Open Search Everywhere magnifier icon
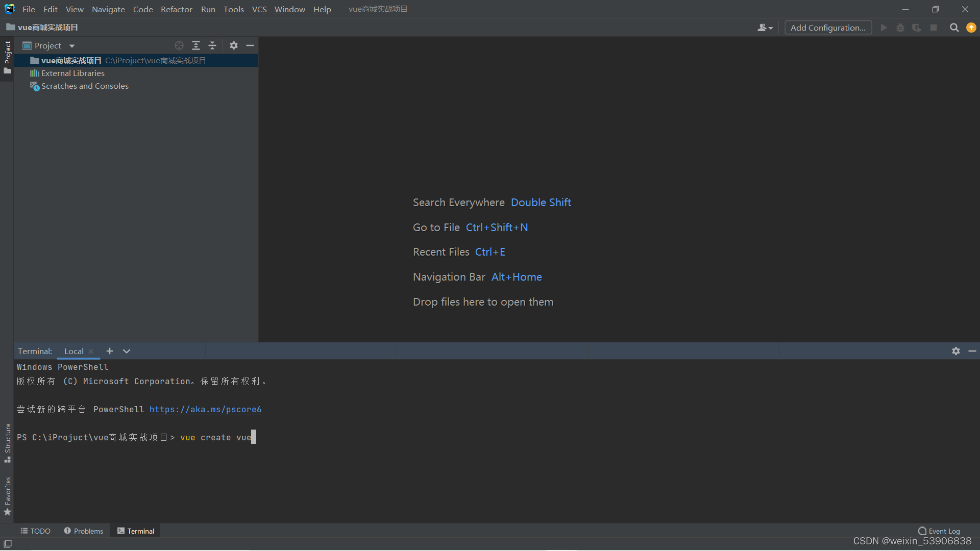980x551 pixels. 954,28
